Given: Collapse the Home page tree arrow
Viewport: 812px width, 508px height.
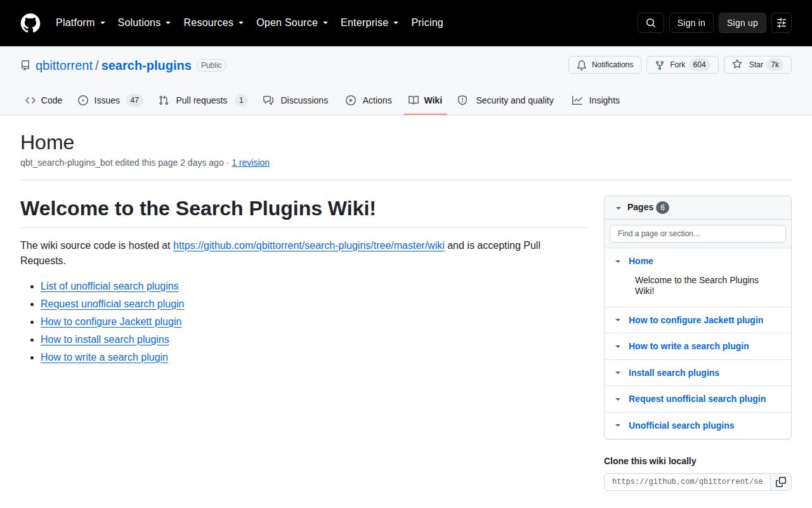Looking at the screenshot, I should pos(618,261).
